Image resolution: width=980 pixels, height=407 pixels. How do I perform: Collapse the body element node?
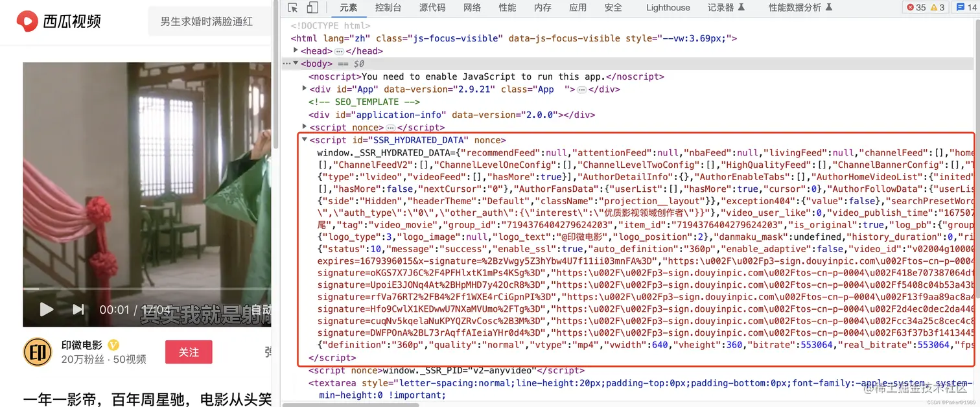click(x=296, y=64)
